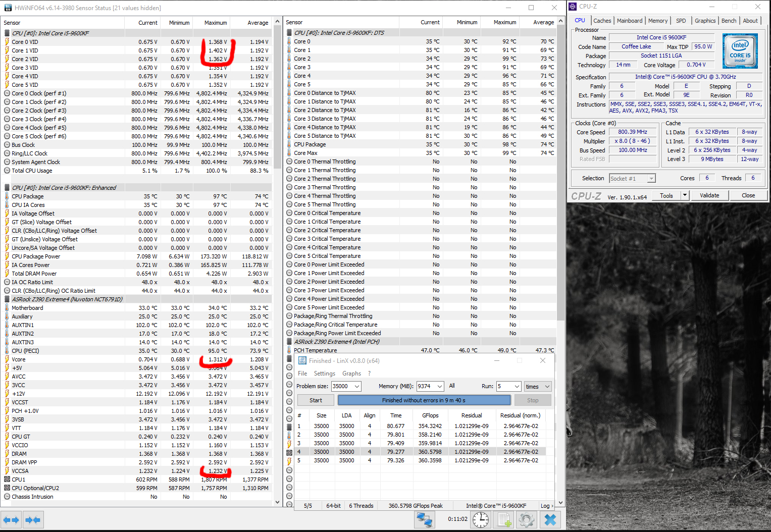Open the Problem size dropdown in LinX
The image size is (771, 532).
coord(357,386)
